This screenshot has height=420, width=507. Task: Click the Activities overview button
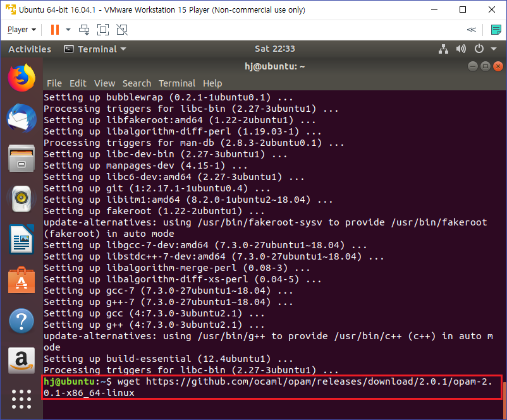pyautogui.click(x=30, y=49)
